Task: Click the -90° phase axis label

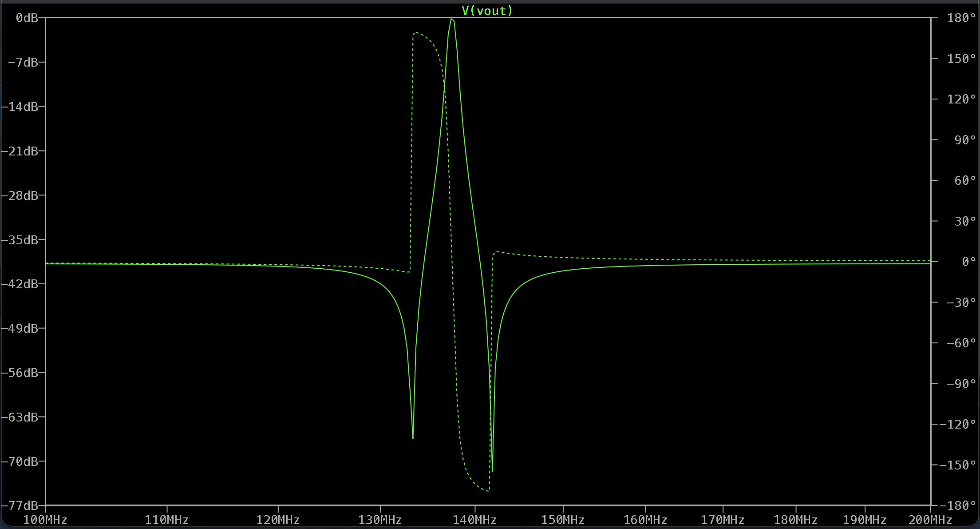Action: coord(961,384)
